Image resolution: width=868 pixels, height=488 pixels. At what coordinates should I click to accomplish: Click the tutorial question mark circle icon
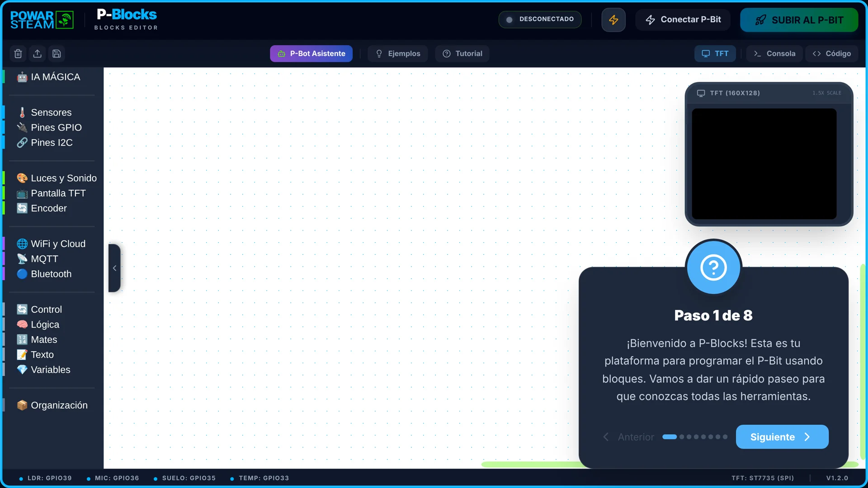click(x=713, y=267)
